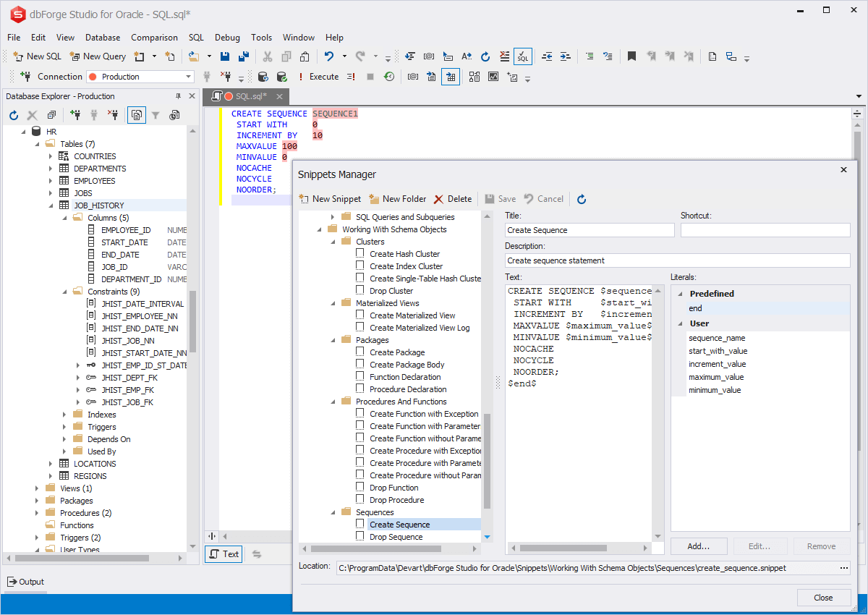Collapse the Procedures And Functions folder
This screenshot has height=615, width=868.
pyautogui.click(x=333, y=402)
